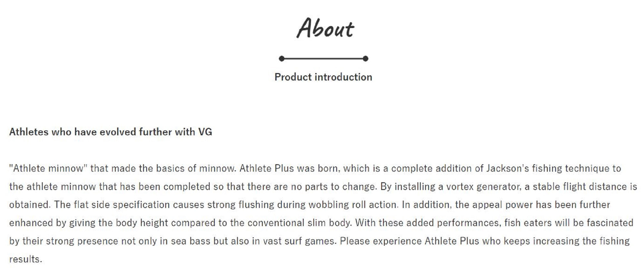
Task: Click the phrase "wobbling roll action"
Action: tap(352, 205)
